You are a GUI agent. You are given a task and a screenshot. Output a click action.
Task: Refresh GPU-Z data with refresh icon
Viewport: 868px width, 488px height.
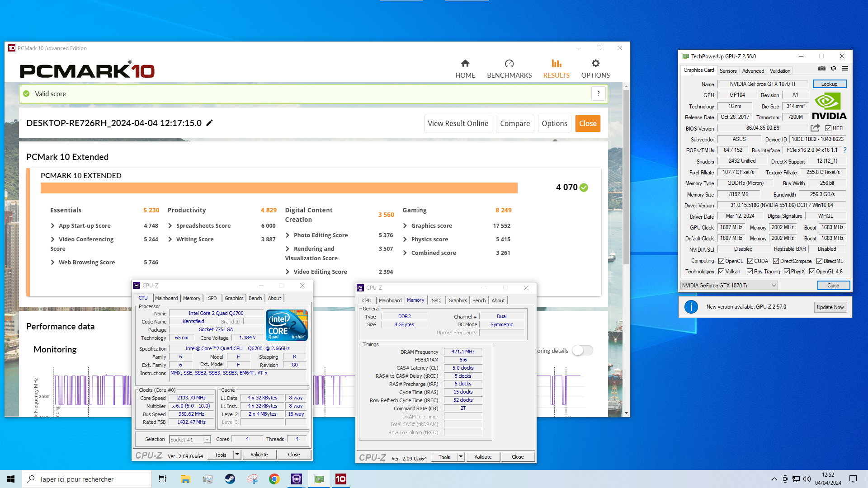[x=833, y=69]
